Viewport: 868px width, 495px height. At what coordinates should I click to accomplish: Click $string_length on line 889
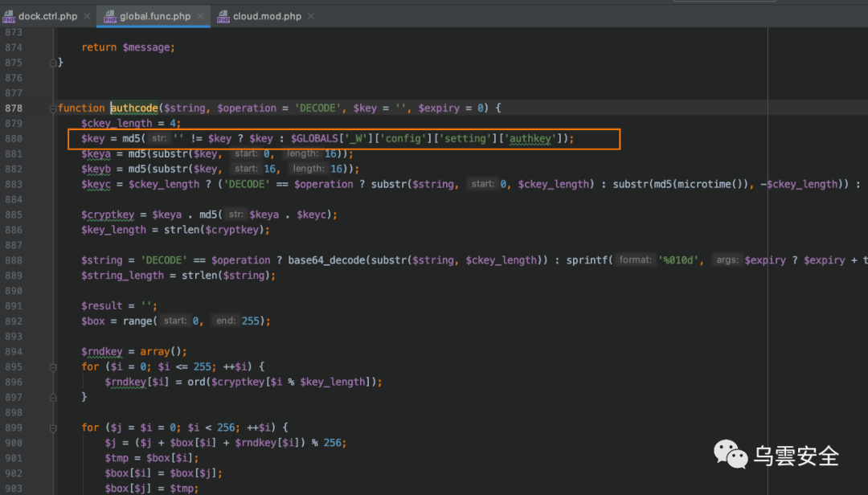[x=122, y=275]
